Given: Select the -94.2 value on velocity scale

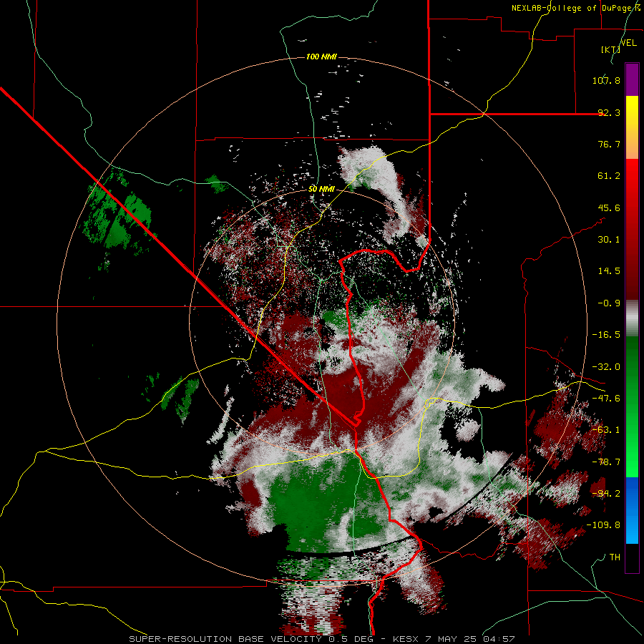Looking at the screenshot, I should tap(606, 494).
